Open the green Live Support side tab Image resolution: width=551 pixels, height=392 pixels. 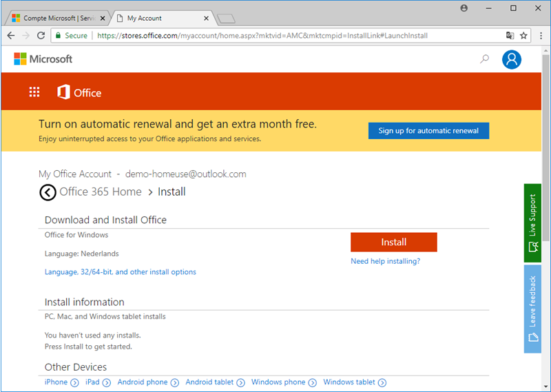[x=532, y=223]
